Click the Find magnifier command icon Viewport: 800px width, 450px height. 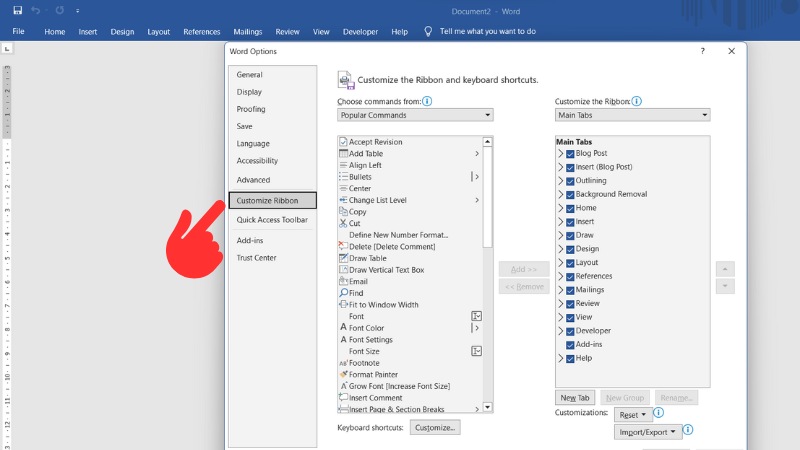343,293
